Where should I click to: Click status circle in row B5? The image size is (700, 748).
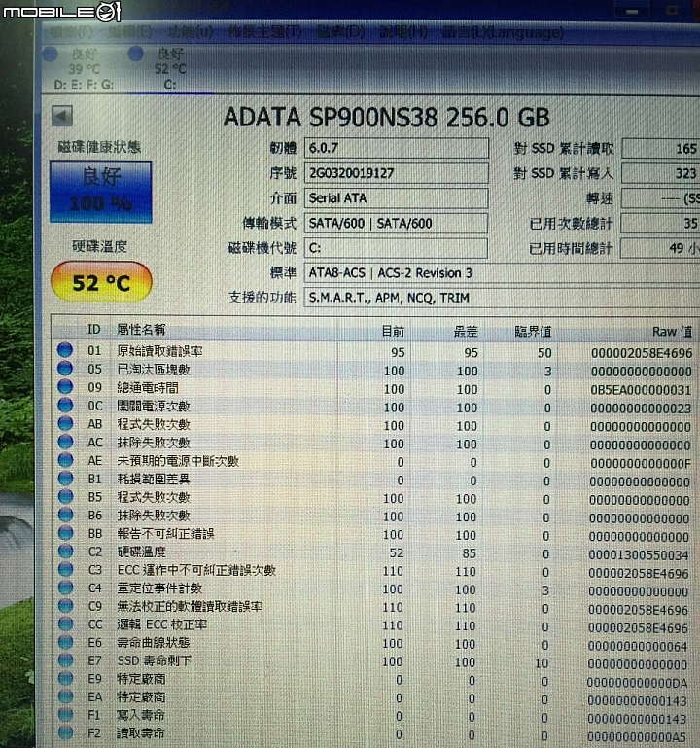pyautogui.click(x=65, y=496)
